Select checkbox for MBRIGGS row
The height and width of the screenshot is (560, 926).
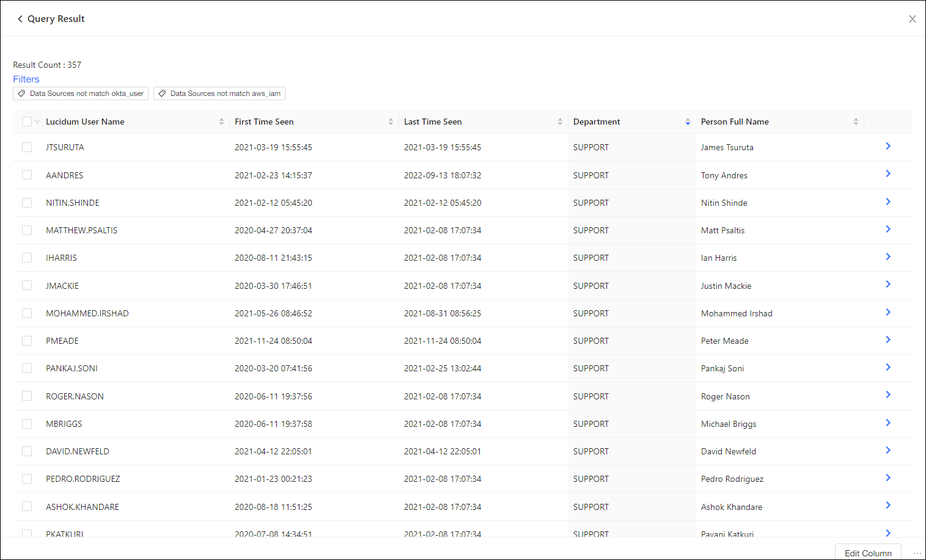point(27,424)
